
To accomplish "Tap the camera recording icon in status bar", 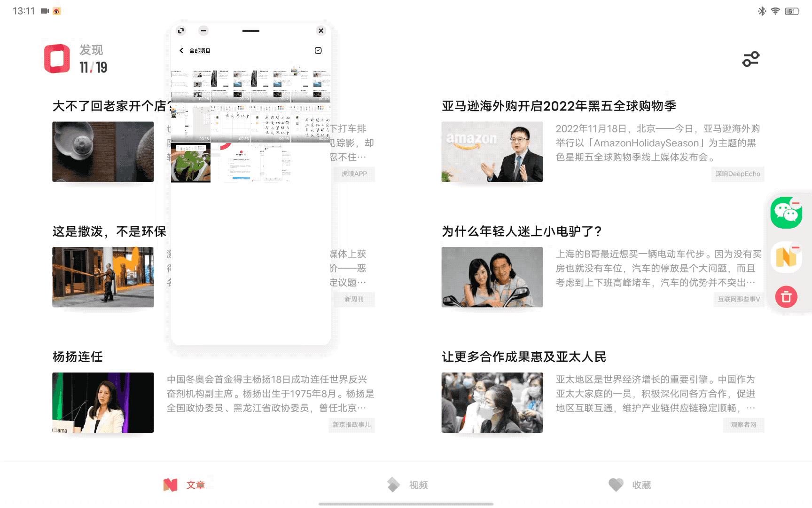I will pyautogui.click(x=45, y=11).
